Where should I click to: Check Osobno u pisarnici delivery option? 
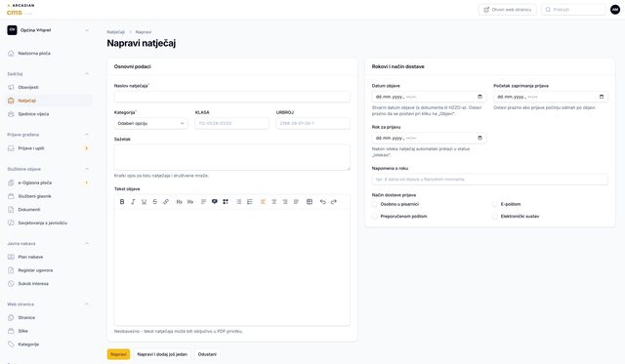374,204
